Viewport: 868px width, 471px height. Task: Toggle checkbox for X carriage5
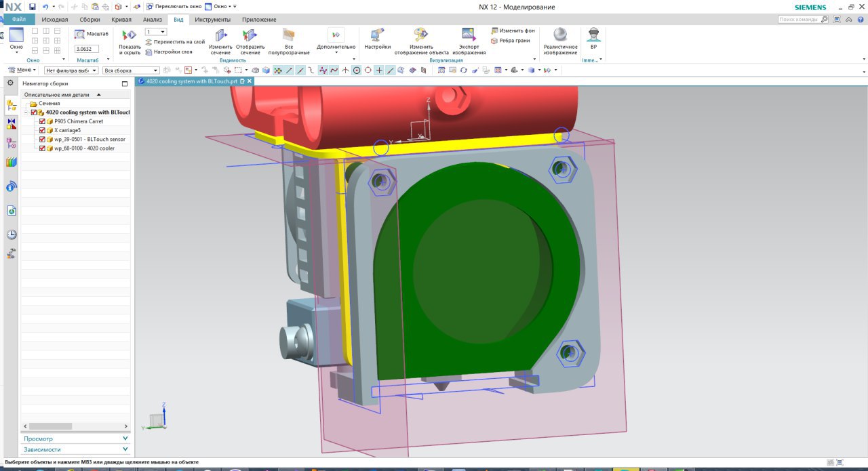(x=42, y=130)
